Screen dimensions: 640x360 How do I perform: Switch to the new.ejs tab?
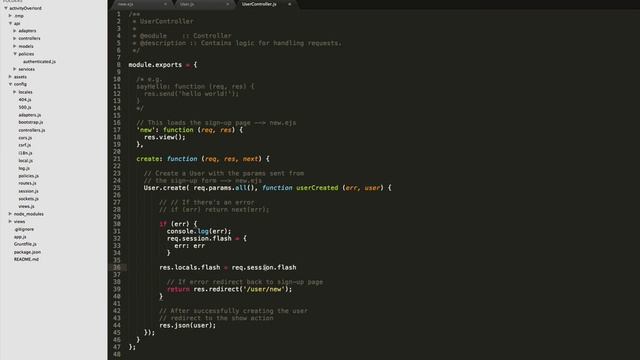point(126,4)
